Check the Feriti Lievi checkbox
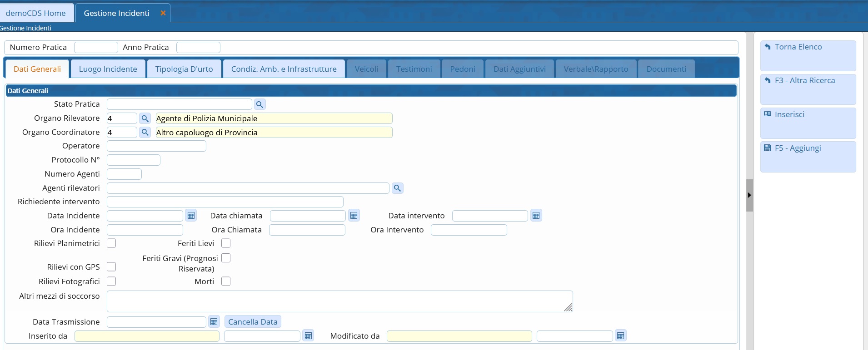This screenshot has width=868, height=350. tap(226, 243)
